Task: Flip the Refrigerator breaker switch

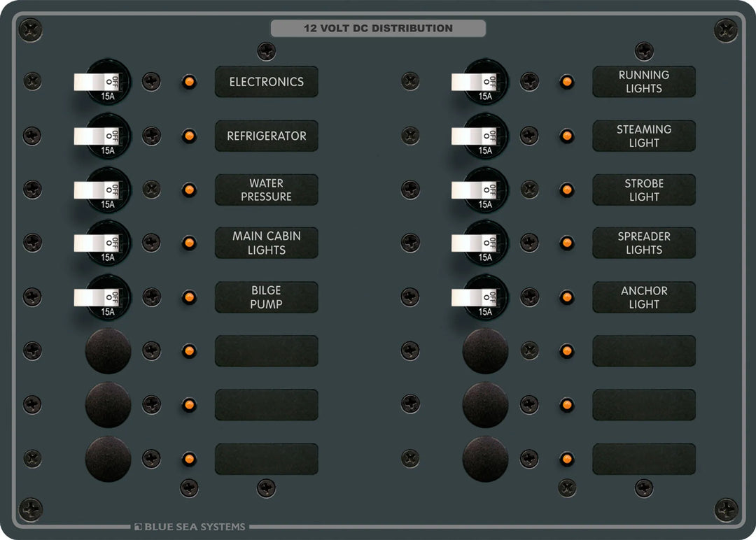Action: (97, 136)
